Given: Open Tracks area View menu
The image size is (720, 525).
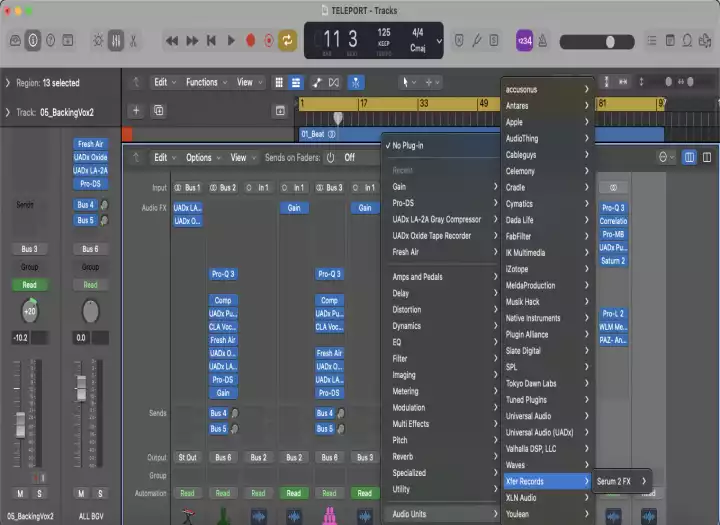Looking at the screenshot, I should [x=249, y=82].
